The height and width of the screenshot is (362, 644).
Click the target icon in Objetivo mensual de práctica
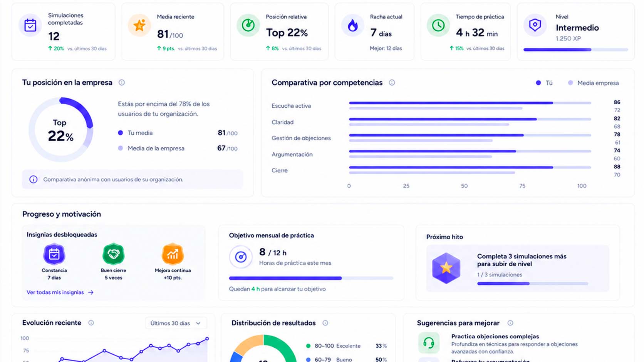pyautogui.click(x=241, y=257)
